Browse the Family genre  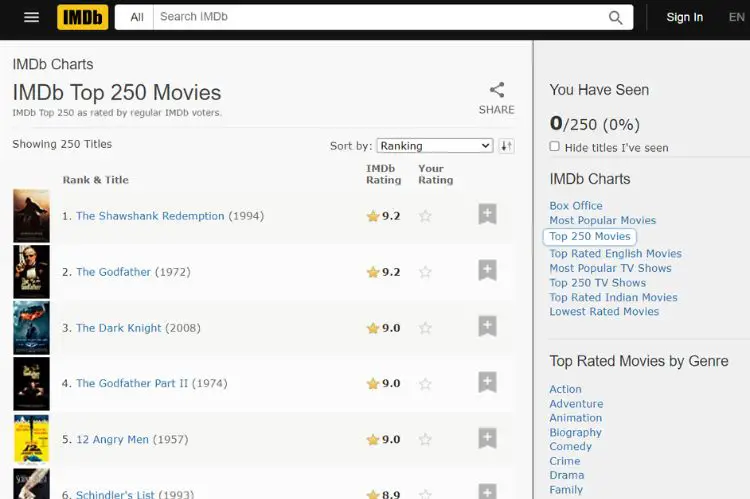[x=566, y=490]
